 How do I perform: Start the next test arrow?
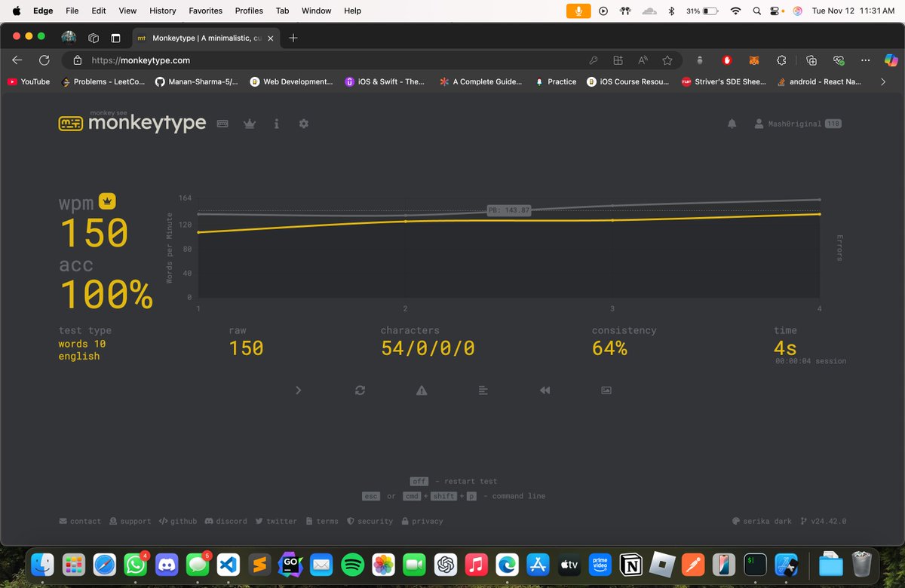point(299,390)
